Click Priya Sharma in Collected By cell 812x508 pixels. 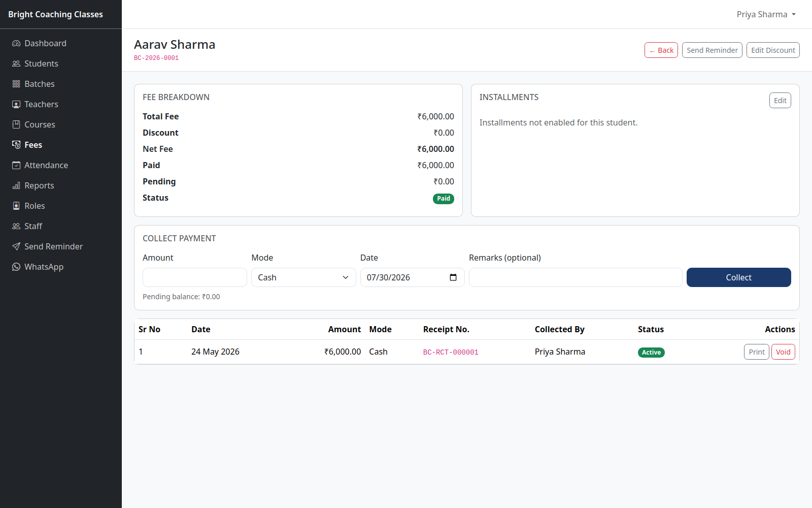pos(560,352)
